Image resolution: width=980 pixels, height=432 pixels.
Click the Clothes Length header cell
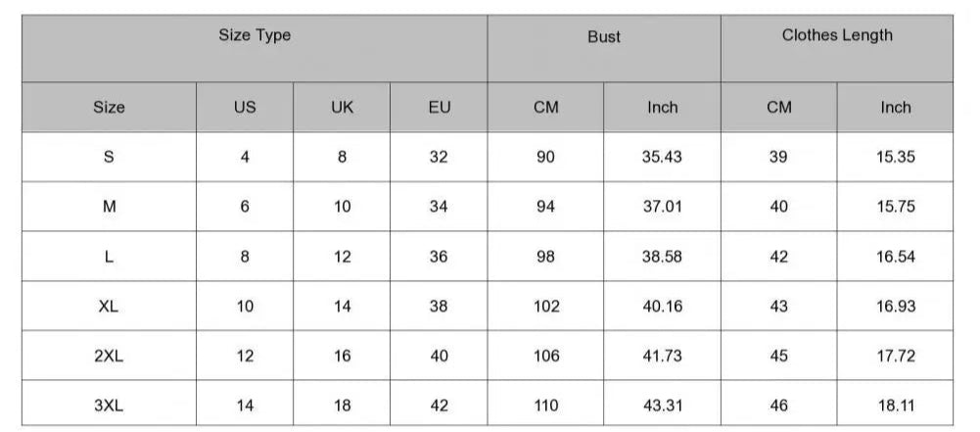[x=837, y=49]
